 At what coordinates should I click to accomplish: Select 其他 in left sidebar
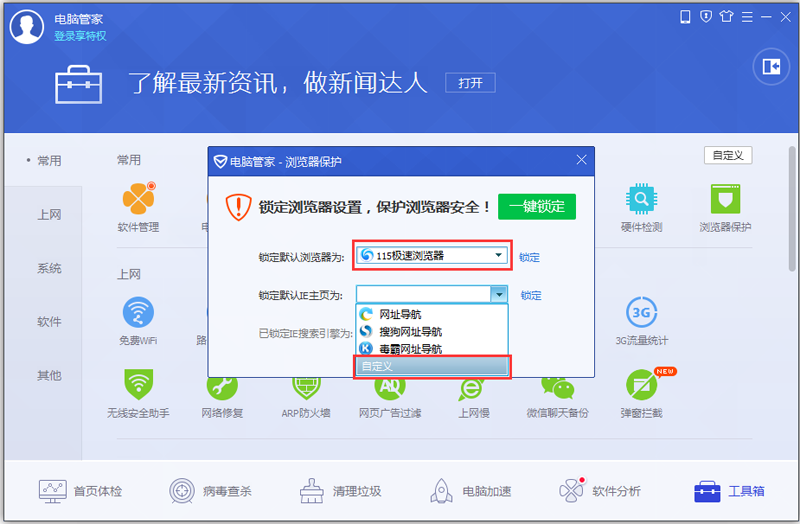(49, 376)
